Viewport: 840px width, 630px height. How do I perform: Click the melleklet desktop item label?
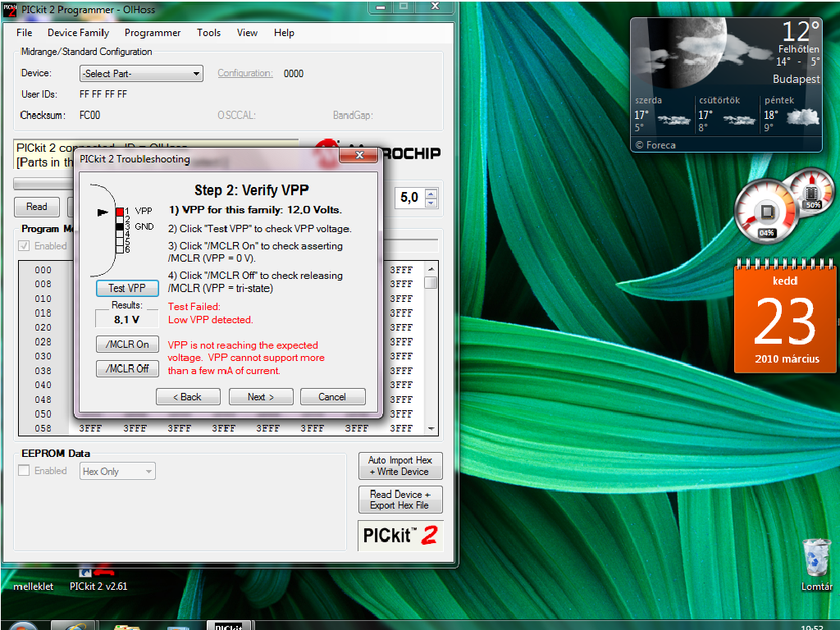(x=33, y=587)
